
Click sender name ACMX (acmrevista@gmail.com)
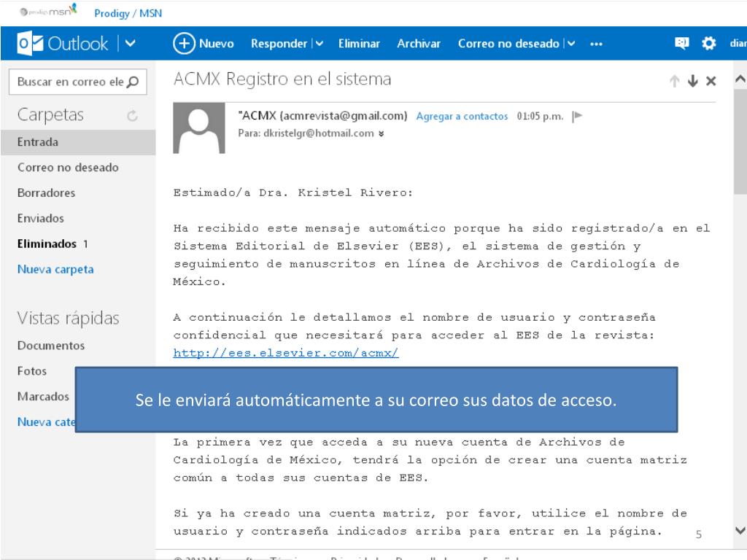[323, 116]
